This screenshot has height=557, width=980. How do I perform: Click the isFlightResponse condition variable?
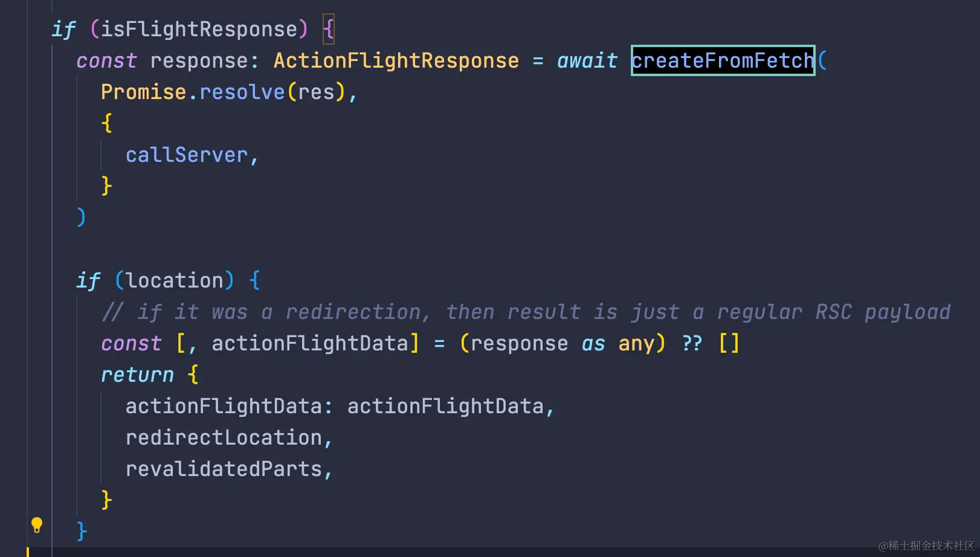pos(199,29)
